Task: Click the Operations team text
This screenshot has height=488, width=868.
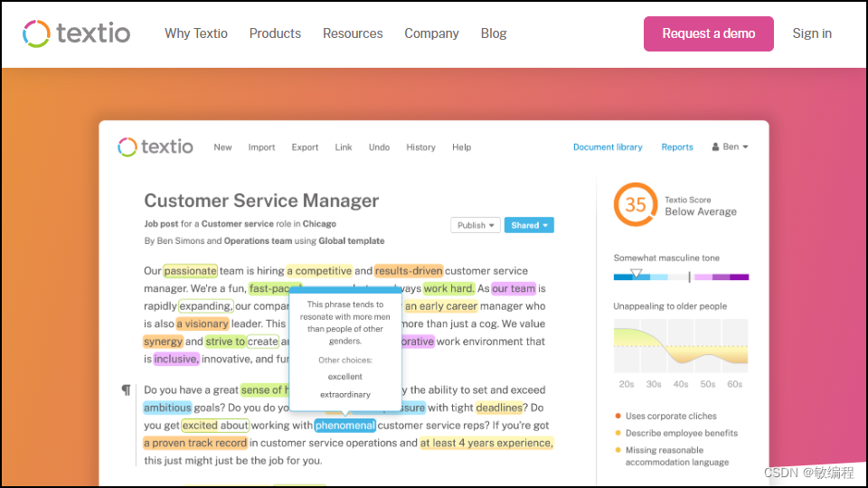Action: point(258,240)
